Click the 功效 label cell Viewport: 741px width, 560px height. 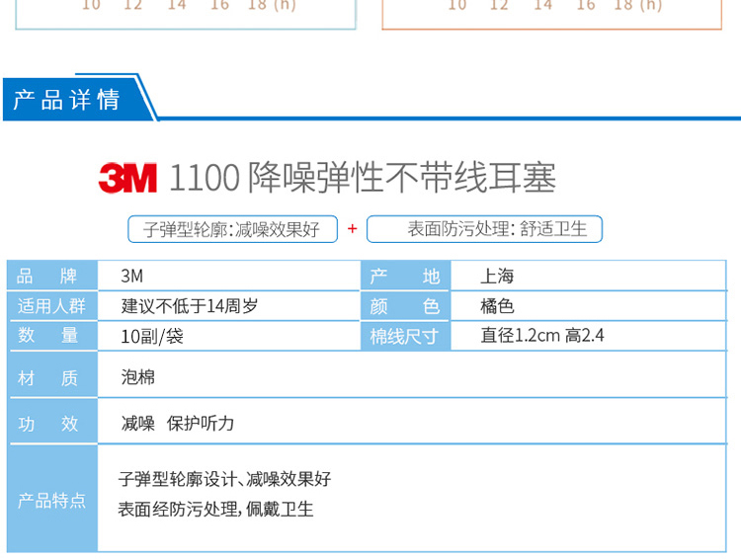click(x=52, y=423)
